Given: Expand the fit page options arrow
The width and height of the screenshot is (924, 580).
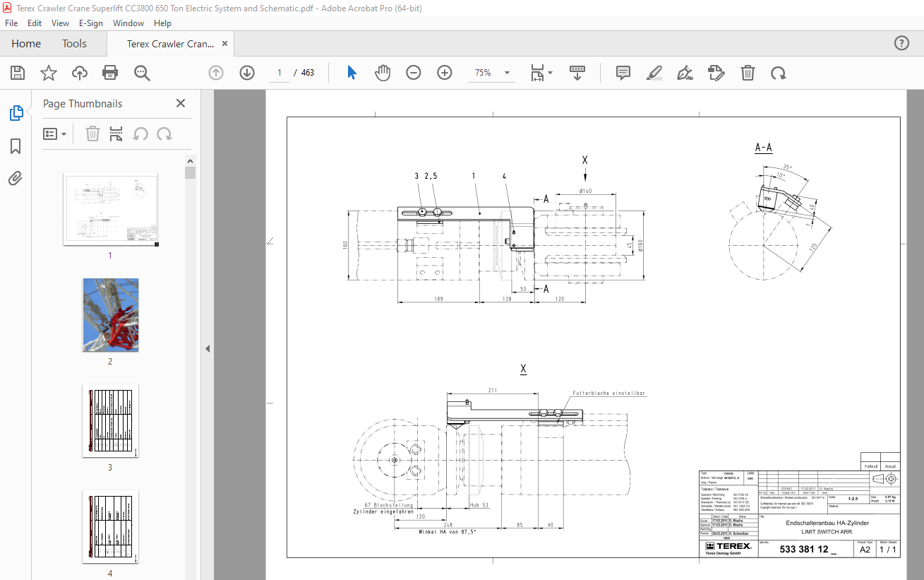Looking at the screenshot, I should pos(550,73).
